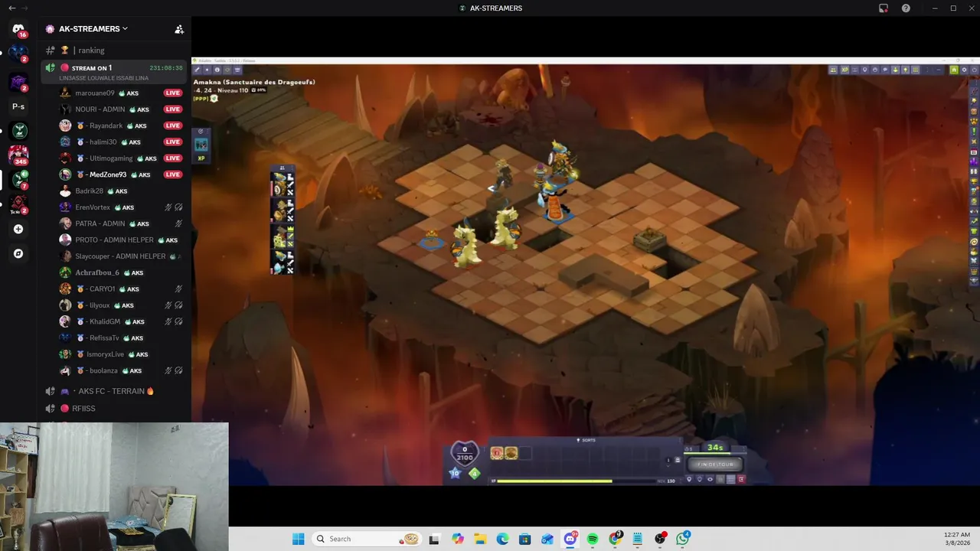Select user IsmoryxLive in voice list
Viewport: 980px width, 551px height.
coord(122,354)
